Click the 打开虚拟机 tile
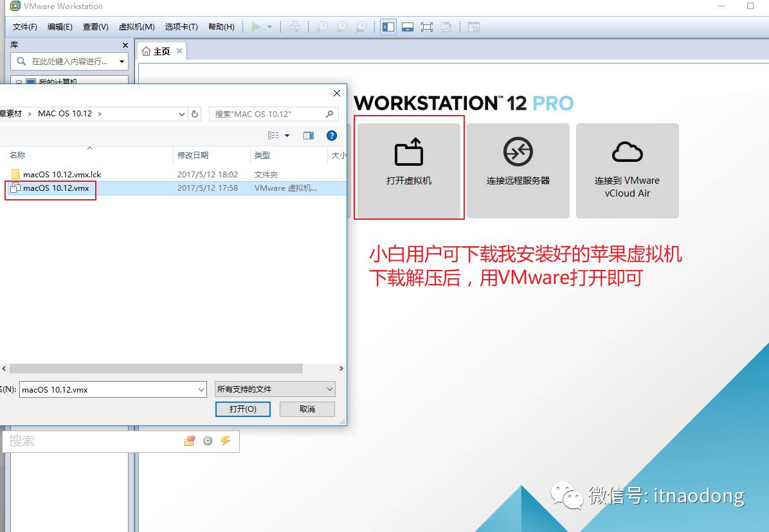This screenshot has height=532, width=769. tap(409, 170)
